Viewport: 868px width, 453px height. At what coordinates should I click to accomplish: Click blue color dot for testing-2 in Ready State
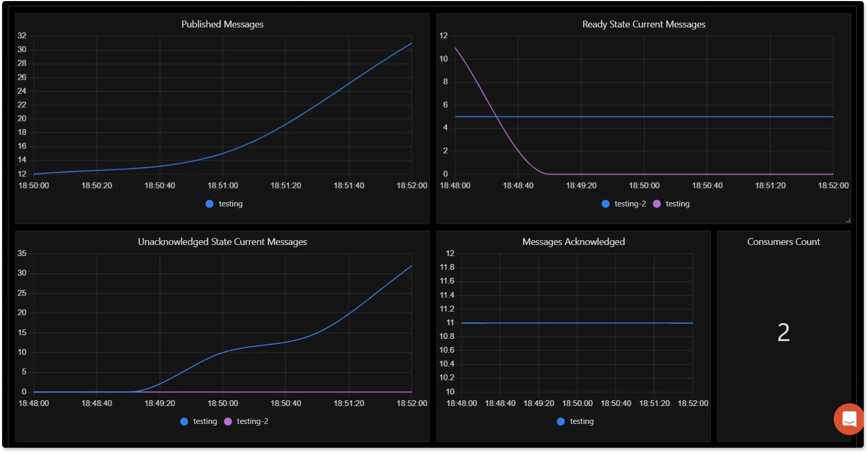click(x=605, y=204)
